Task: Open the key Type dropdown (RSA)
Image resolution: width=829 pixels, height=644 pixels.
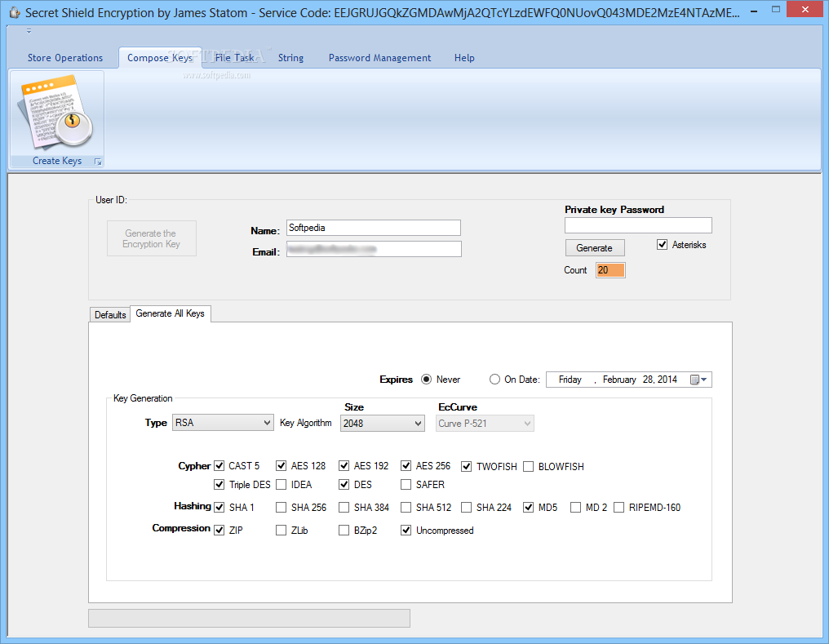Action: click(x=223, y=423)
